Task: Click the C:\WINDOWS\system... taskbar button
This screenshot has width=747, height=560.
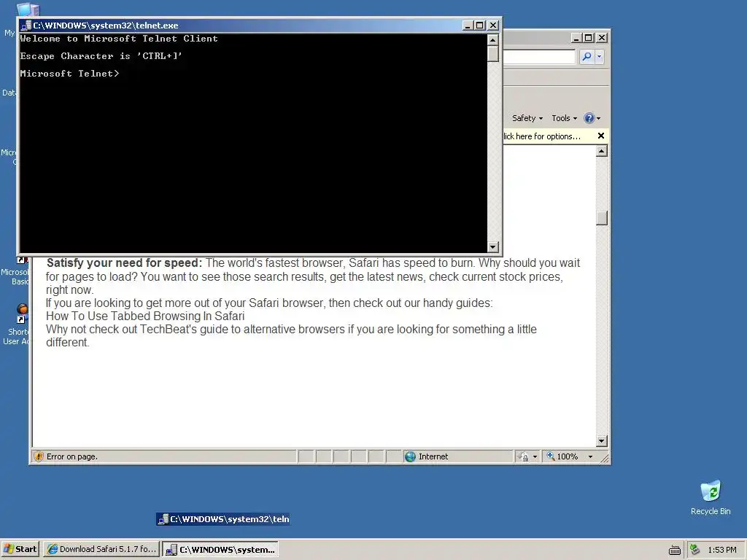Action: [220, 549]
